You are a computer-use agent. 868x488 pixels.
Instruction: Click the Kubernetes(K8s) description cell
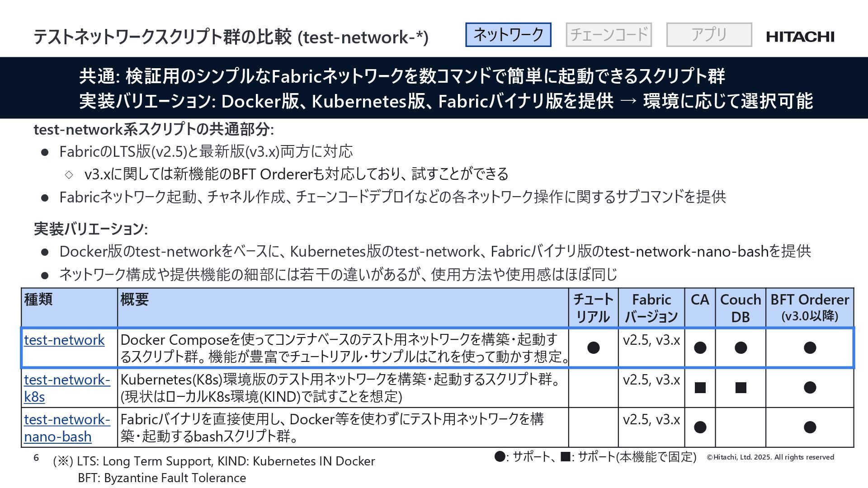pyautogui.click(x=343, y=388)
